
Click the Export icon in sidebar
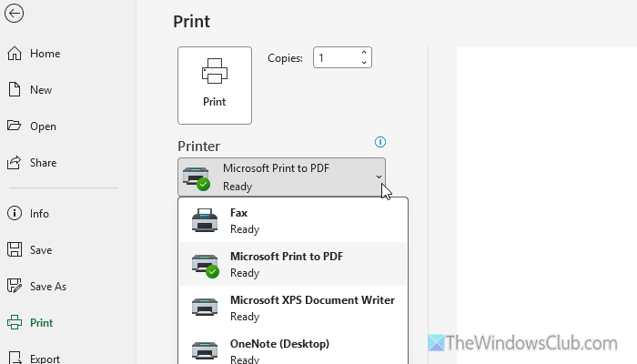point(15,358)
